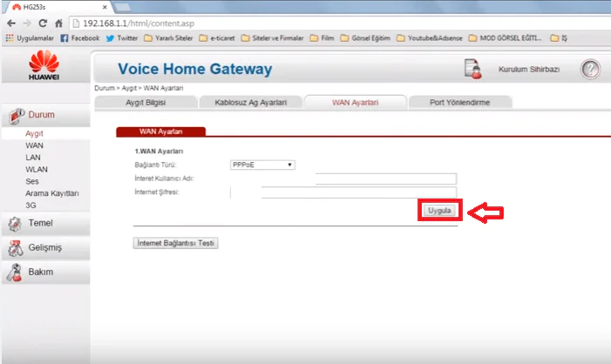Close the HG253s browser tab
The image size is (611, 364).
click(x=105, y=7)
